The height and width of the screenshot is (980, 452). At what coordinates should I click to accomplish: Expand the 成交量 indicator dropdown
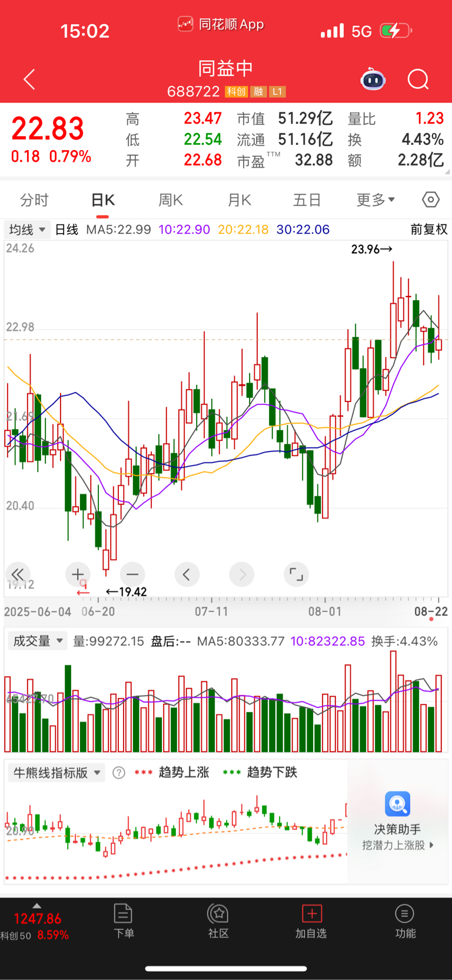tap(38, 641)
